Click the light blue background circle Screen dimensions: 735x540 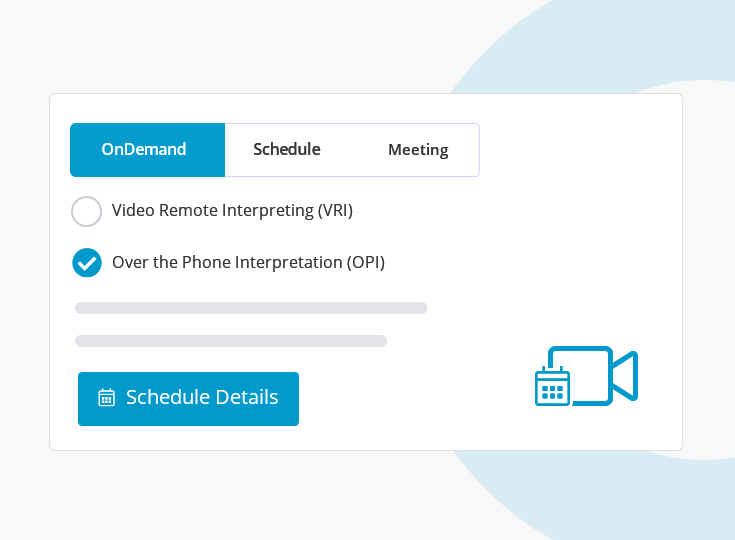[600, 40]
